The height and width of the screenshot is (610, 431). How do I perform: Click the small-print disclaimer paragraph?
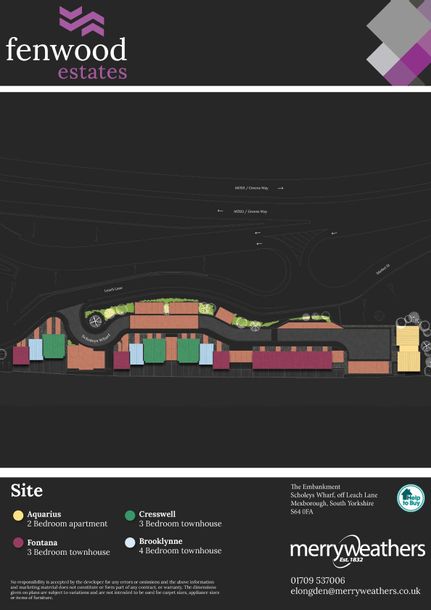[115, 590]
